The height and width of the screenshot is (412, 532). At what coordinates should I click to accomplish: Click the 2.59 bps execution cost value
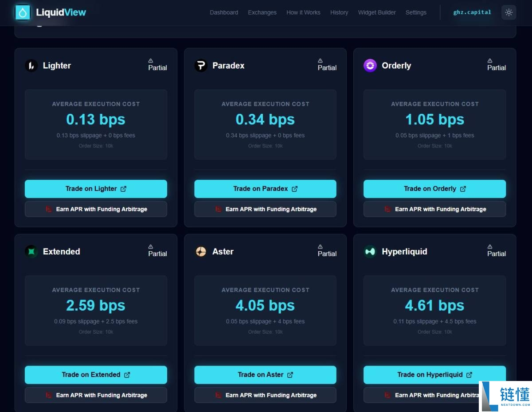click(x=96, y=306)
